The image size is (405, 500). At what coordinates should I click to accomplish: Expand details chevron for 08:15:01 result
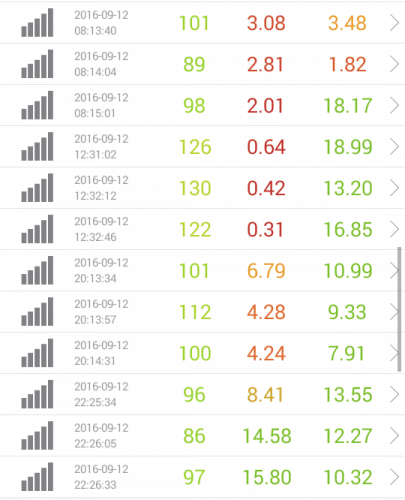pos(394,105)
